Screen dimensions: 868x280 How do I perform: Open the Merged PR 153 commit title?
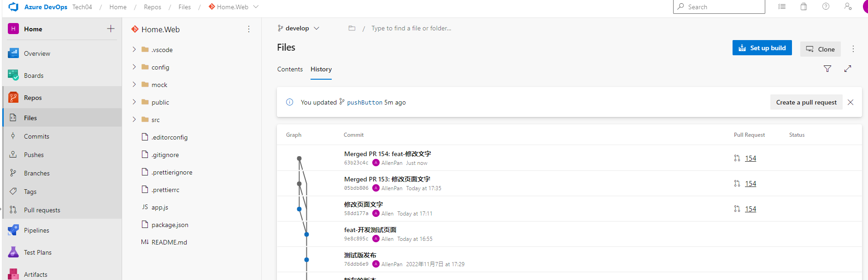(387, 179)
